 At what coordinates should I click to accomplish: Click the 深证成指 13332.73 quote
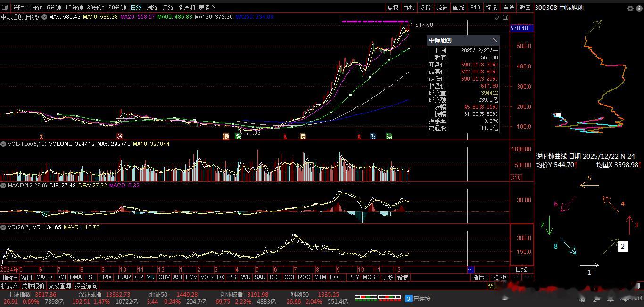(104, 295)
